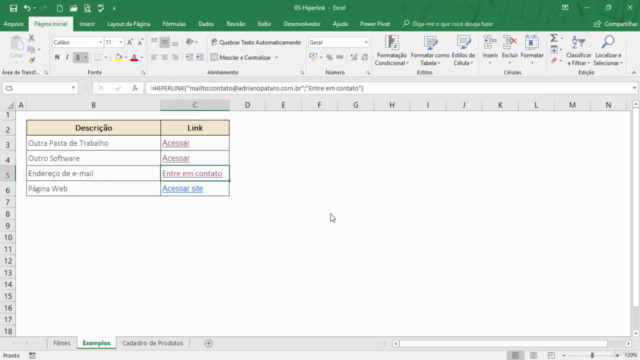Open the font name Calibri dropdown

coord(100,42)
